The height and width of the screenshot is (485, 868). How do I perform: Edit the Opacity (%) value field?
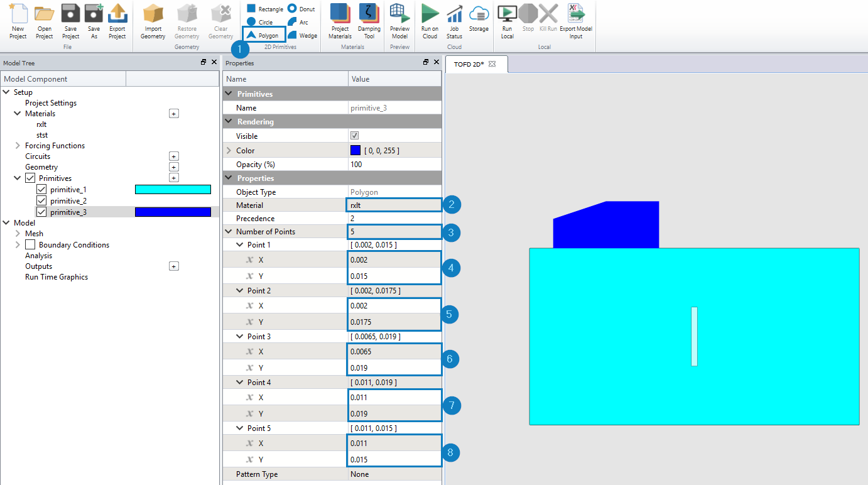pos(394,165)
